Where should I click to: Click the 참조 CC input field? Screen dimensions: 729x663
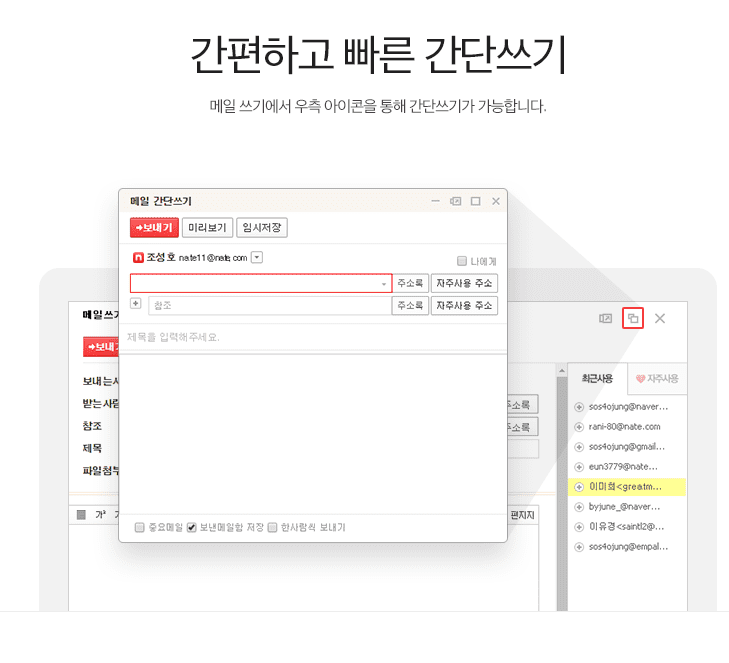(270, 305)
